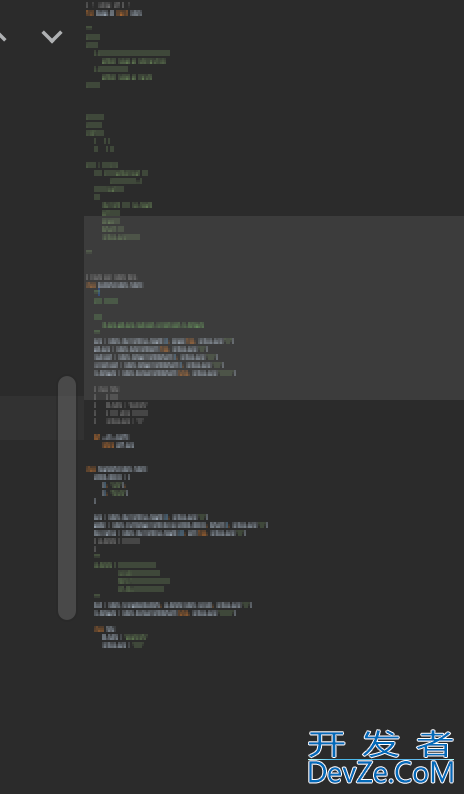This screenshot has height=794, width=464.
Task: Open the DevZe.CoM watermark link
Action: tap(381, 773)
